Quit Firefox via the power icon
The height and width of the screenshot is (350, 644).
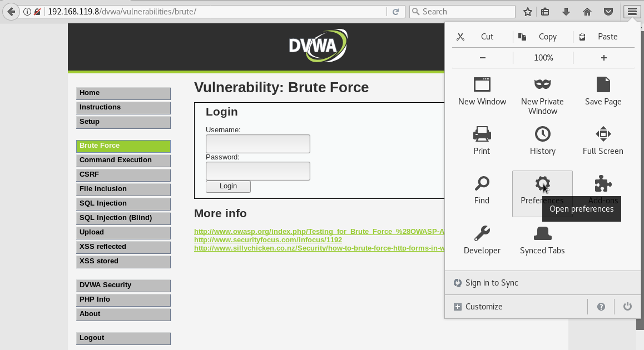tap(627, 307)
